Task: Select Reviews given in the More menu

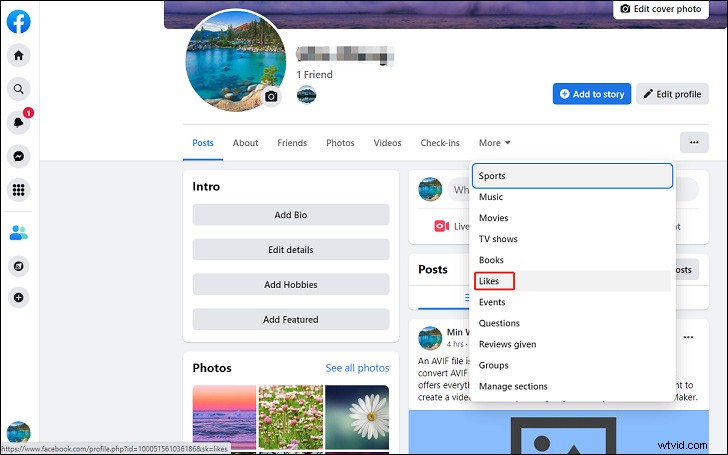Action: [x=572, y=344]
